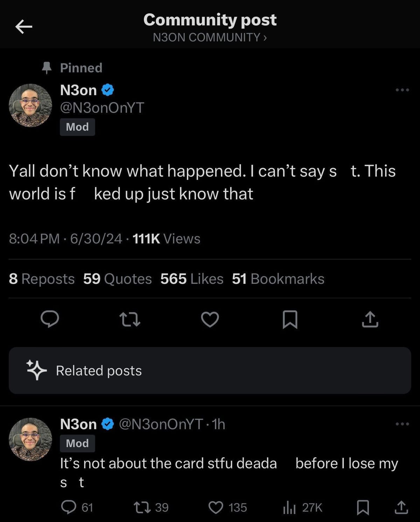Like the comment with 135 likes
420x522 pixels.
pyautogui.click(x=216, y=507)
